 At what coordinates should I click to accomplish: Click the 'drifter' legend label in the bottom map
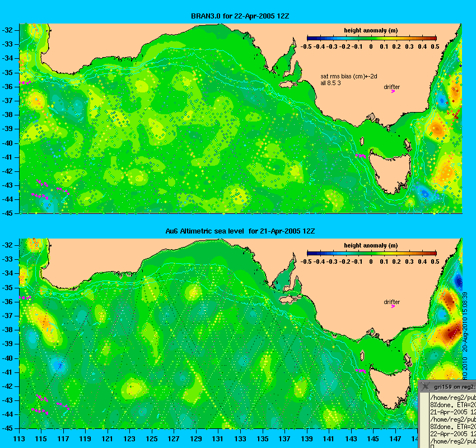pos(391,302)
